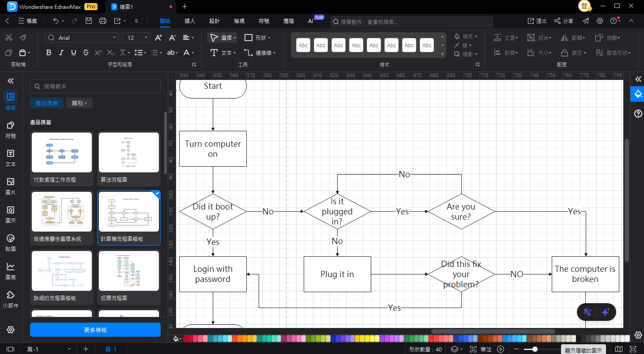Click the settings gear in left sidebar

(11, 330)
